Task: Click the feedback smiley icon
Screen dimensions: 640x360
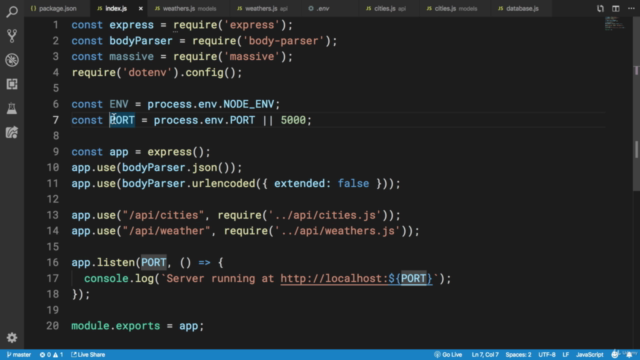Action: 615,355
